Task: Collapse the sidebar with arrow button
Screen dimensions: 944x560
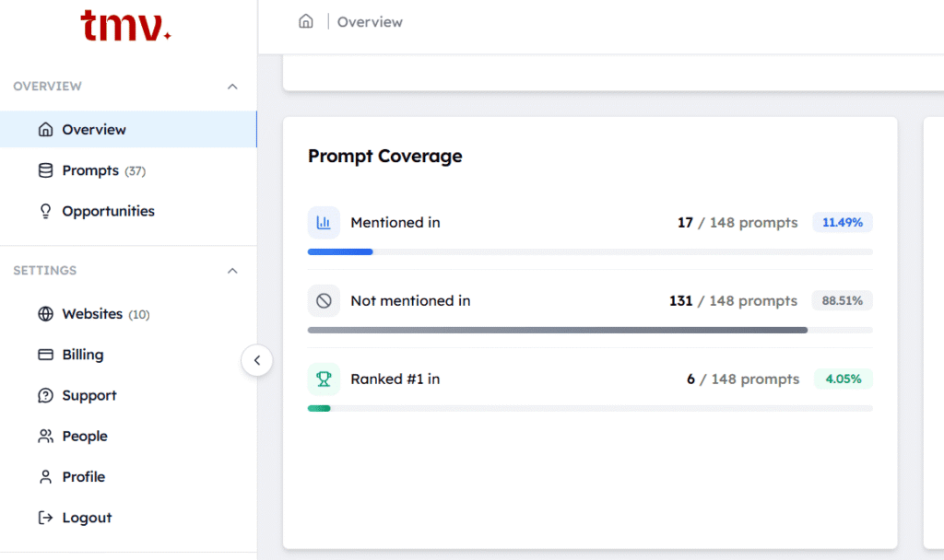Action: click(x=257, y=361)
